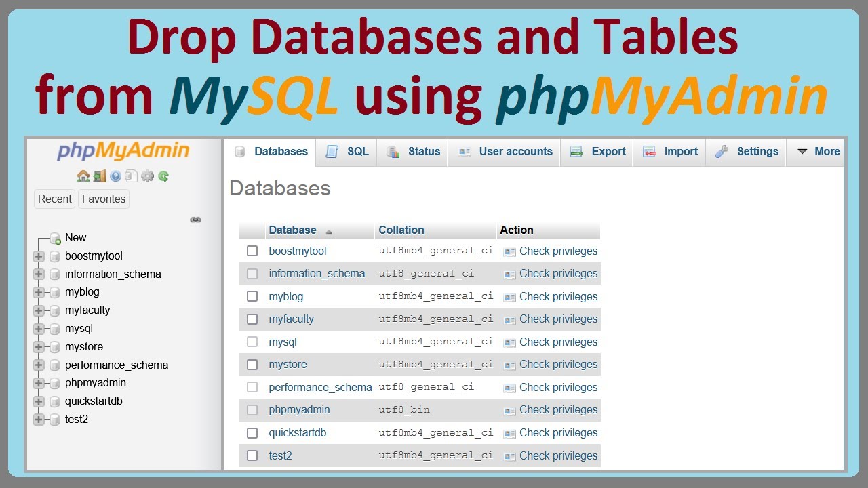The height and width of the screenshot is (488, 868).
Task: Click database icon beside mysql in tree
Action: 55,329
